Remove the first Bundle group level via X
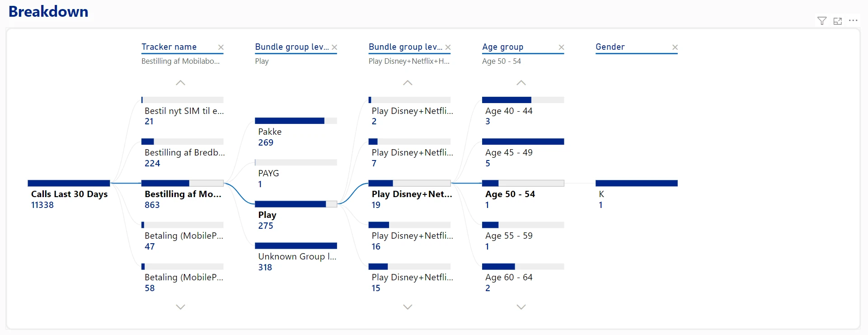 click(334, 47)
